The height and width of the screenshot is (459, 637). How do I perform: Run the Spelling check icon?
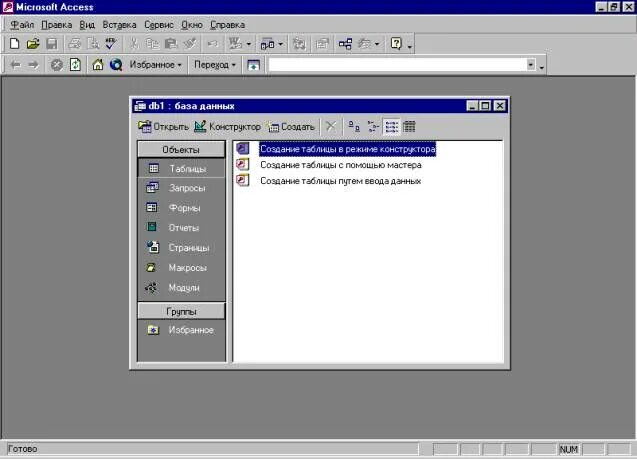coord(111,43)
